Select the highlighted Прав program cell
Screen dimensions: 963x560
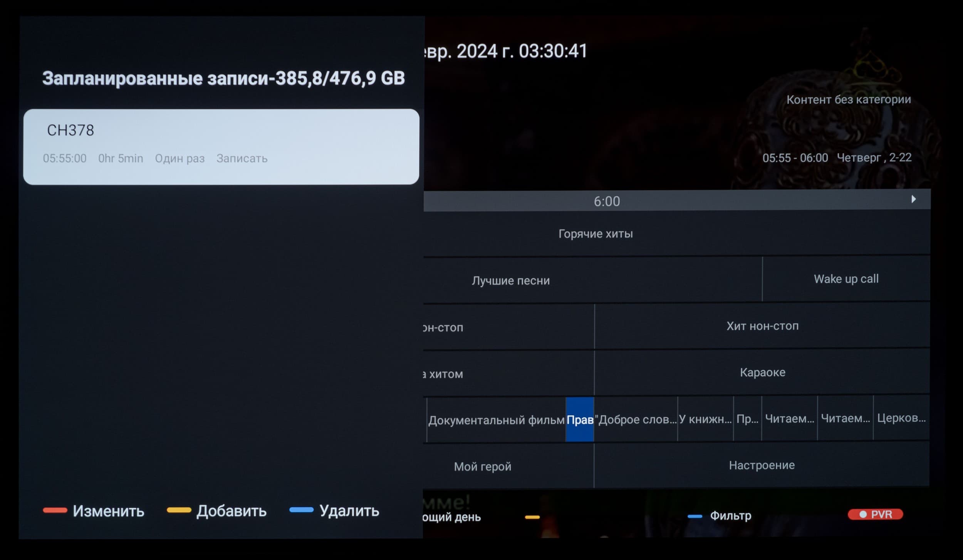click(579, 419)
